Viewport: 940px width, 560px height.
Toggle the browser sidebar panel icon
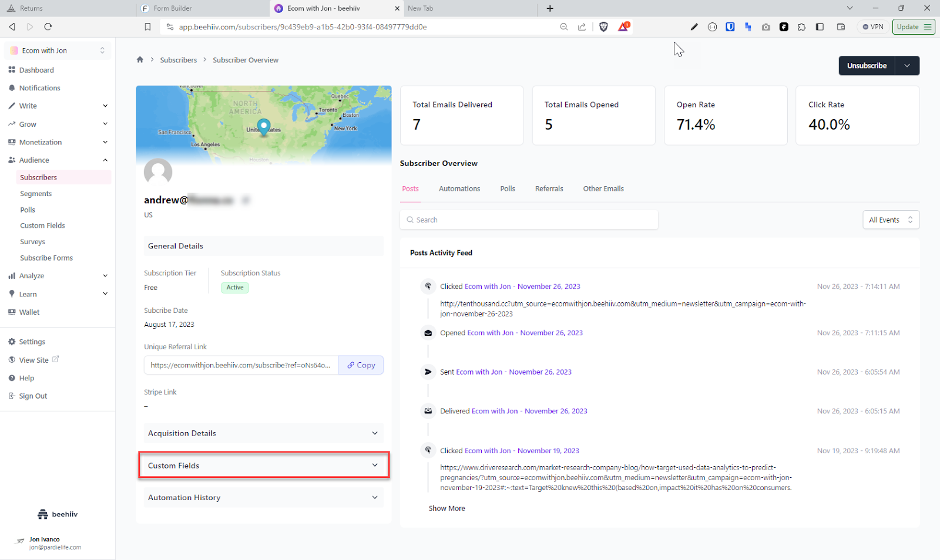tap(820, 27)
